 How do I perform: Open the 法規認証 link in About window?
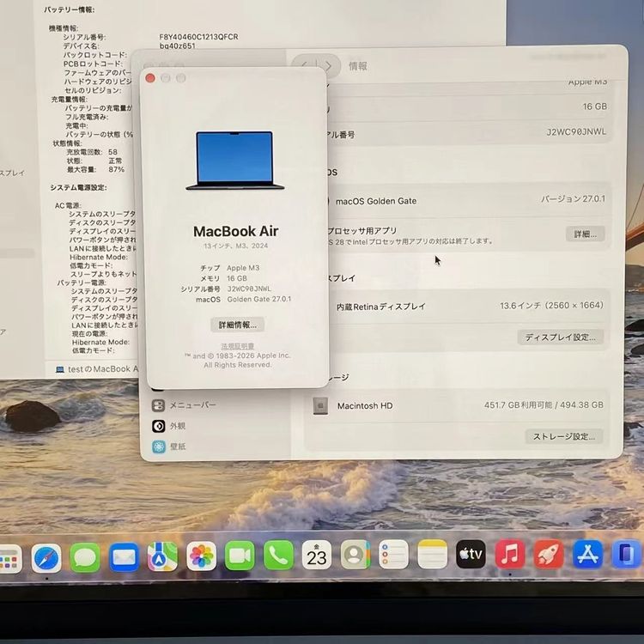pyautogui.click(x=237, y=346)
